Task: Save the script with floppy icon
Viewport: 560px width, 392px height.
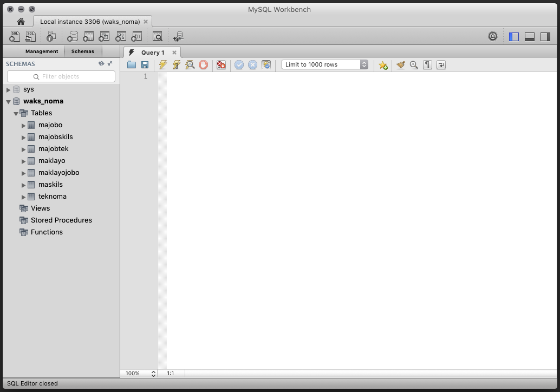Action: tap(145, 64)
